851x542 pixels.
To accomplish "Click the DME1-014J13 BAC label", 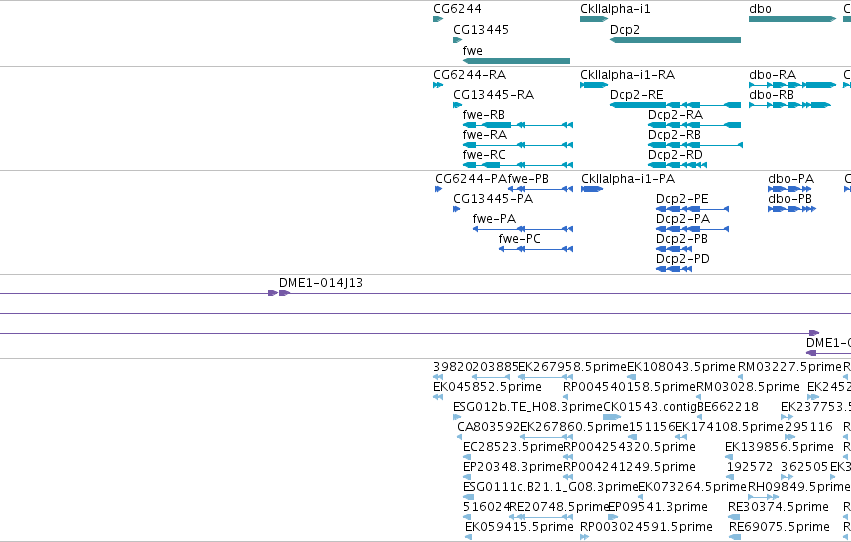I will pyautogui.click(x=321, y=283).
